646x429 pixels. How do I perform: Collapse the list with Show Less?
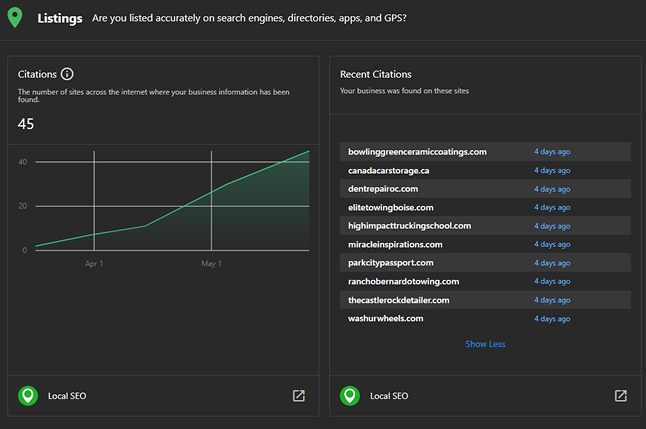tap(485, 344)
